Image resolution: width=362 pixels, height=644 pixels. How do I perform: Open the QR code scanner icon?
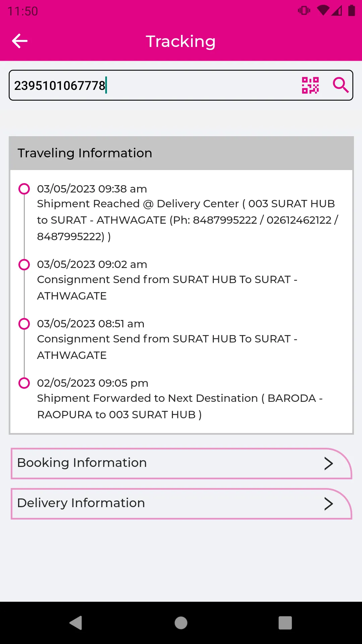pos(310,85)
